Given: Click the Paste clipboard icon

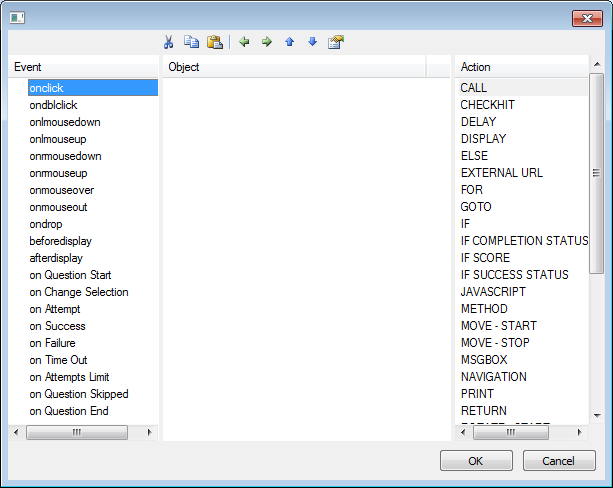Looking at the screenshot, I should point(214,42).
